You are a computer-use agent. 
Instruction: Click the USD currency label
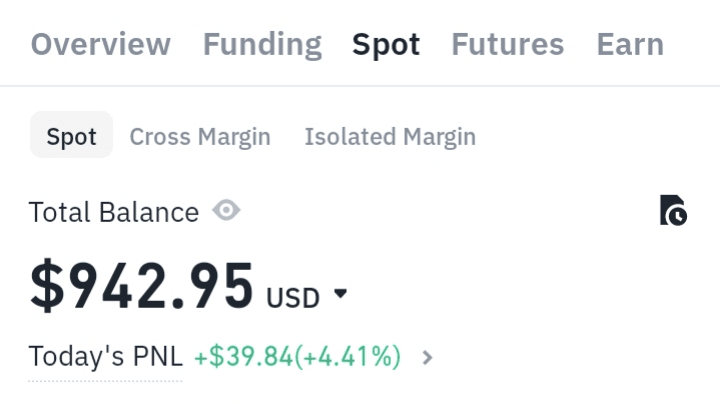tap(292, 297)
